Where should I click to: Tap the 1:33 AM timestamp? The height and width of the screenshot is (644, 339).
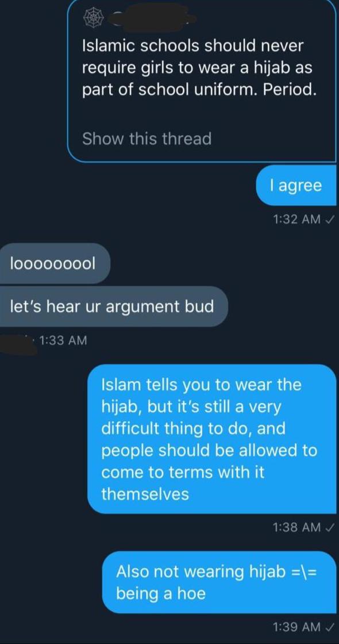(64, 340)
